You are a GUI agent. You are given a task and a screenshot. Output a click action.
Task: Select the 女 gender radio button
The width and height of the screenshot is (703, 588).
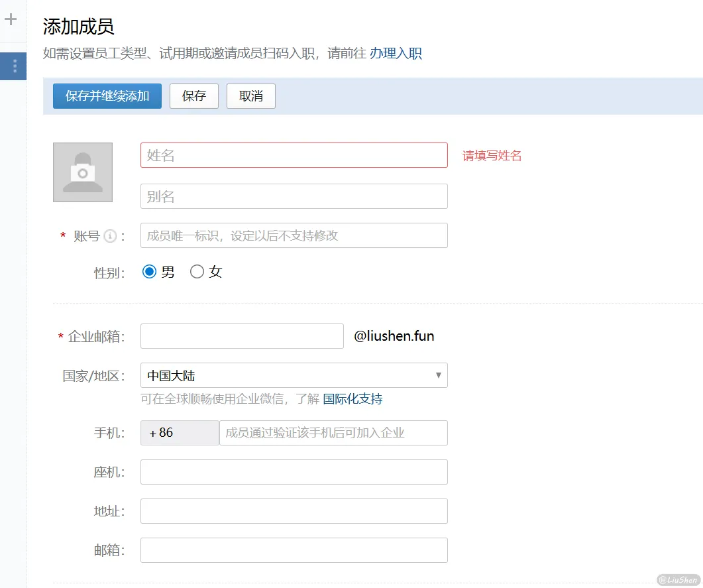(197, 272)
